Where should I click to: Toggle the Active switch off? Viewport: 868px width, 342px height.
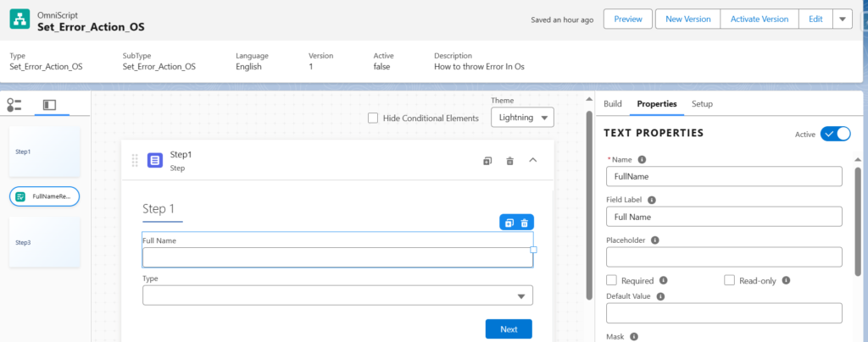coord(835,134)
